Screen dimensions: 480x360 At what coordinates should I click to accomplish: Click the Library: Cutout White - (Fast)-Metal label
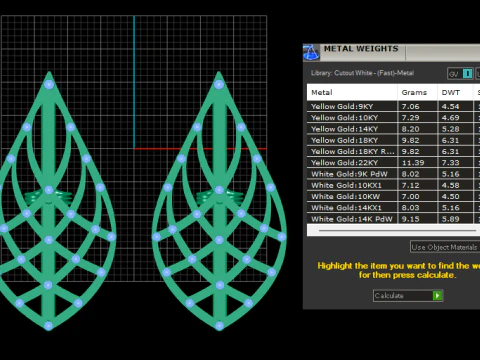point(362,73)
